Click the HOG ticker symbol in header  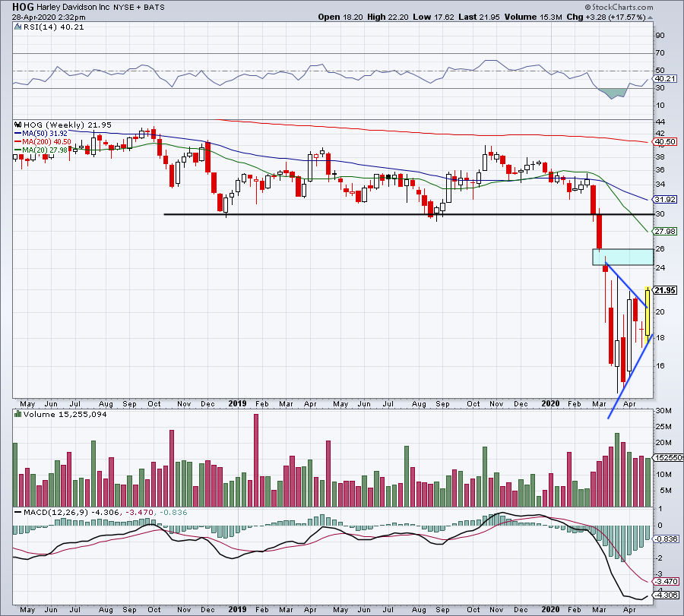[23, 7]
